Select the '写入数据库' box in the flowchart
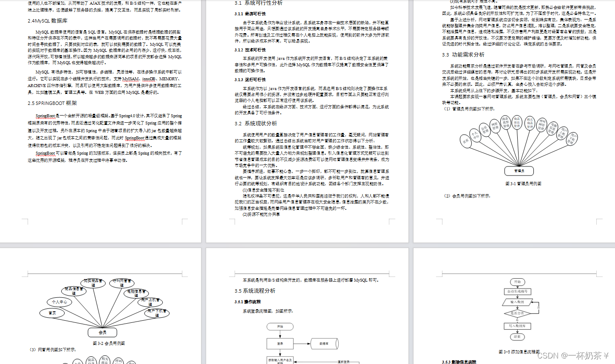Screen dimensions: 615x364 pos(517,326)
